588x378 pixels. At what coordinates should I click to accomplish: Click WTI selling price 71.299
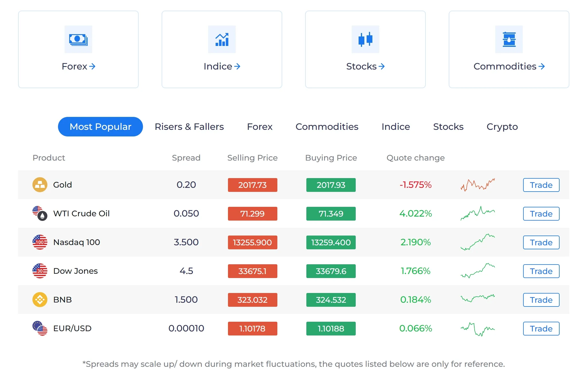coord(253,214)
